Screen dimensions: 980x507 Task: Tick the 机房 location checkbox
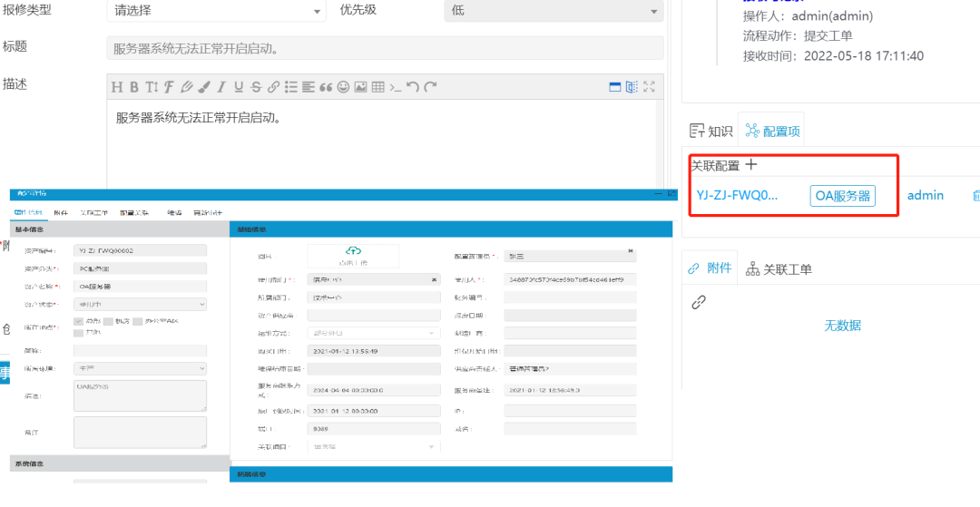pos(108,321)
